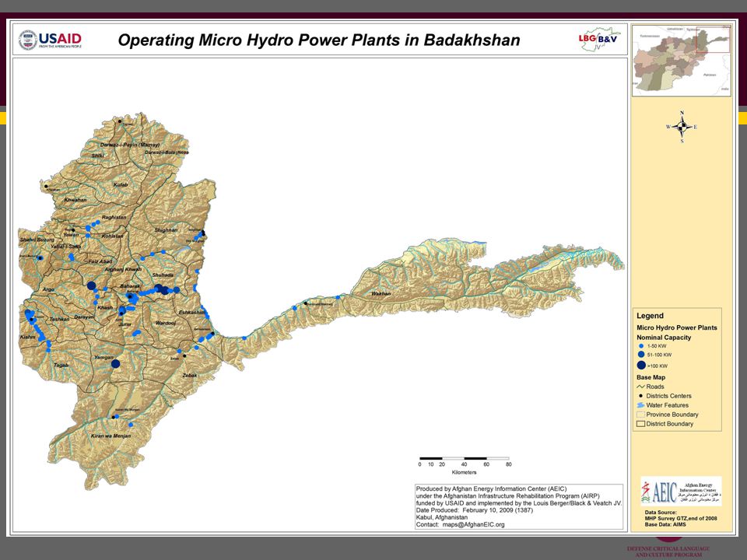Click the Shuhada district label
This screenshot has width=747, height=560.
[163, 275]
